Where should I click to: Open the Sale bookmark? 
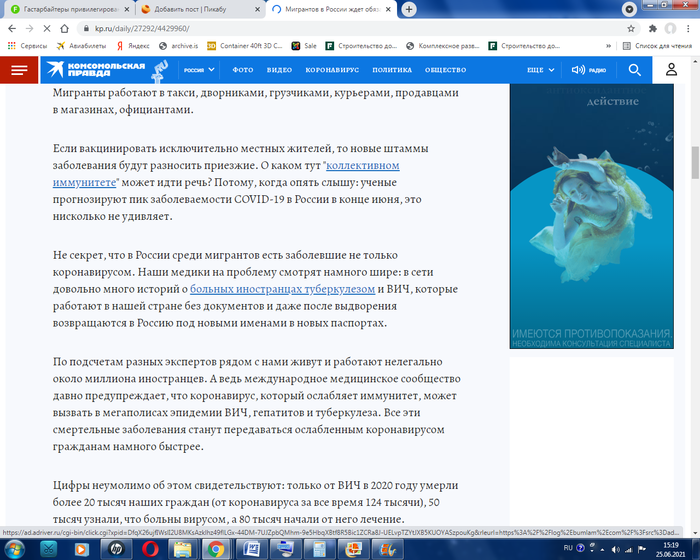pyautogui.click(x=304, y=46)
